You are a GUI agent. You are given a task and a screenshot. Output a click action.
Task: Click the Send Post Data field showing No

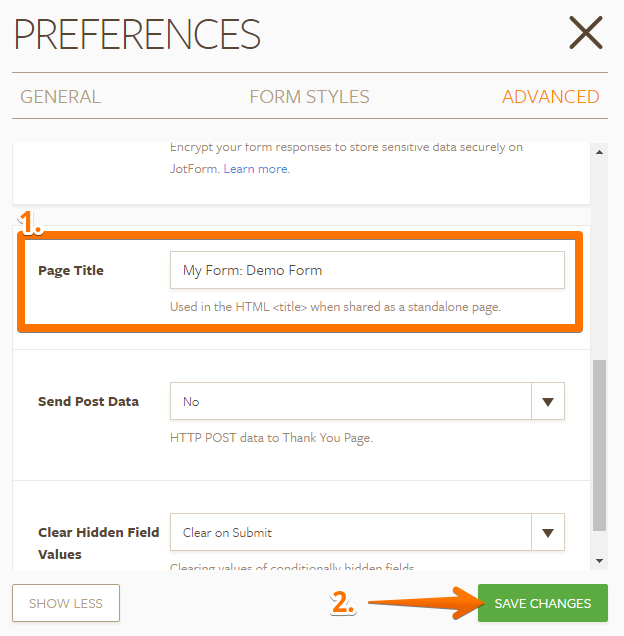pyautogui.click(x=350, y=401)
